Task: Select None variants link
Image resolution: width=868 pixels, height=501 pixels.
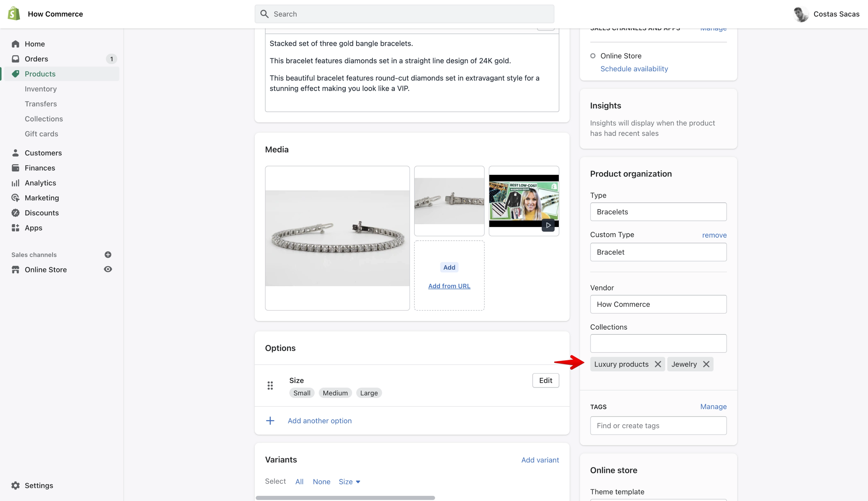Action: coord(322,482)
